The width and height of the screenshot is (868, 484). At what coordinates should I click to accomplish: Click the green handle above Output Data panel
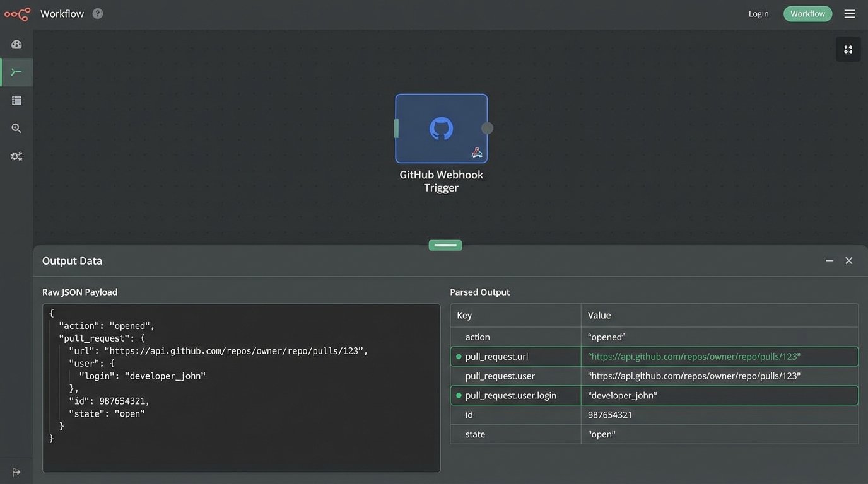(445, 245)
